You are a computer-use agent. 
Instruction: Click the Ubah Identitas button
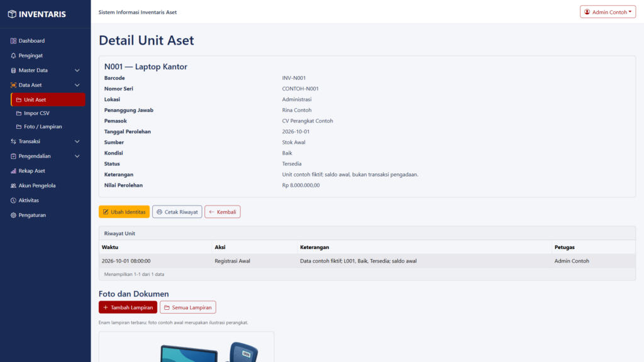click(124, 212)
